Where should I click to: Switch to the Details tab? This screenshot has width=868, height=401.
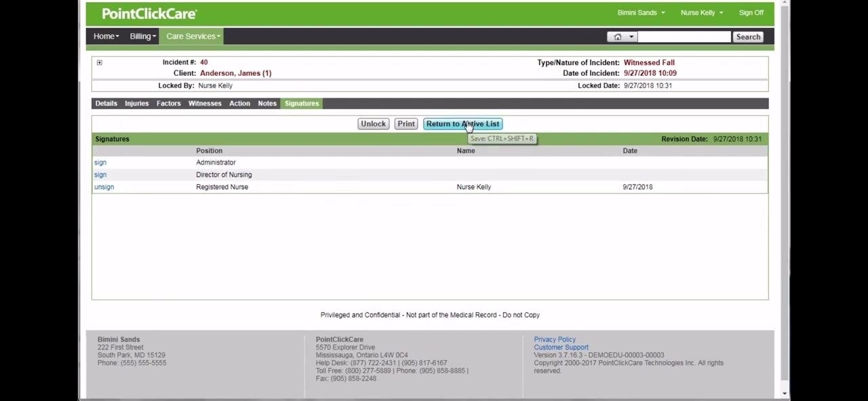click(x=106, y=104)
